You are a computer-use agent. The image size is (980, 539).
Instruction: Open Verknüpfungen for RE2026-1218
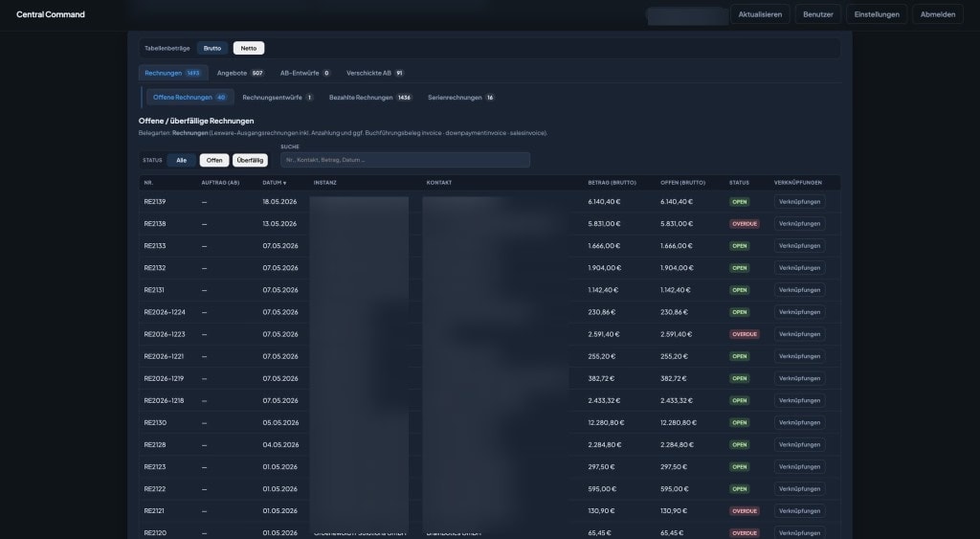(799, 400)
